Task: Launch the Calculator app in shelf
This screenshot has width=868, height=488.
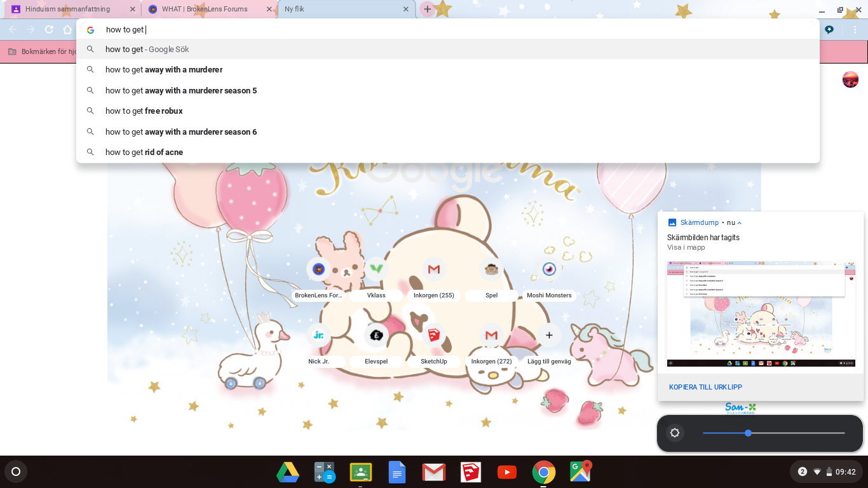Action: point(325,472)
